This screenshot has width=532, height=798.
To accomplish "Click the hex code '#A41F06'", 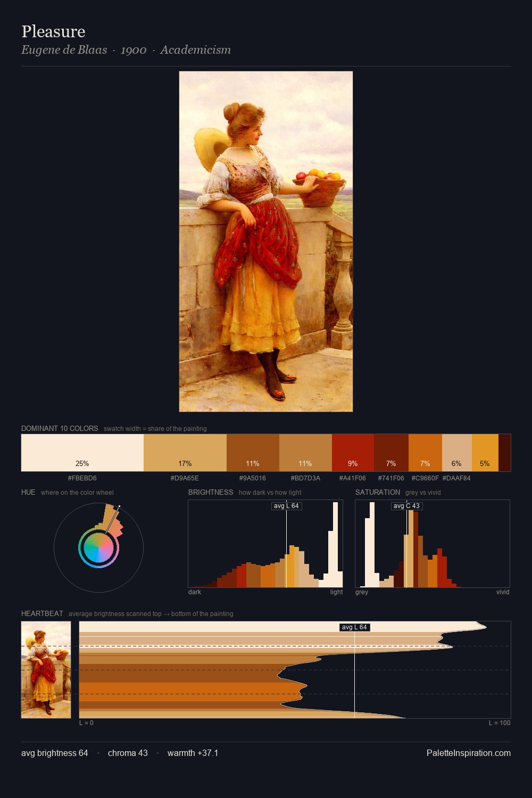I will click(353, 478).
